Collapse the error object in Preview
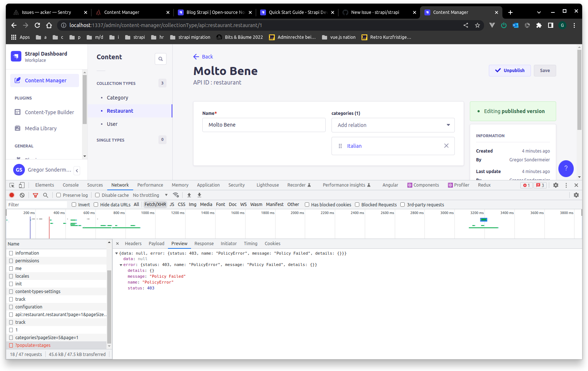Image resolution: width=588 pixels, height=371 pixels. tap(121, 265)
